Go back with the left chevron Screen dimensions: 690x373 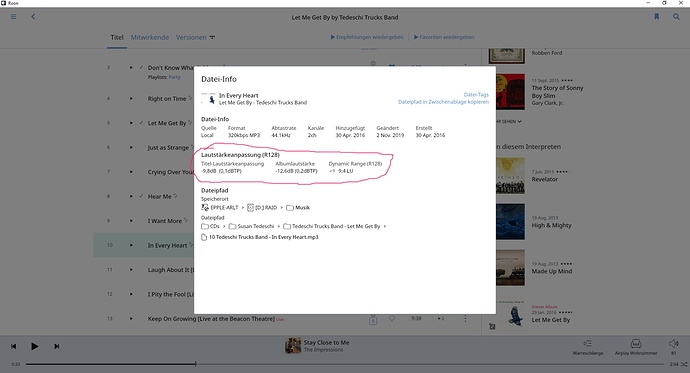[x=33, y=17]
